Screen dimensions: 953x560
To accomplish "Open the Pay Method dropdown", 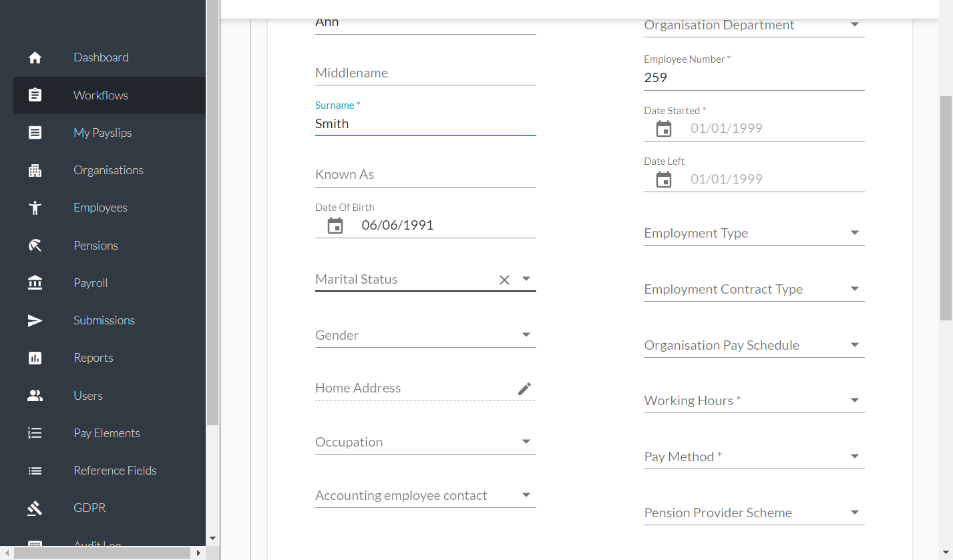I will (x=754, y=457).
